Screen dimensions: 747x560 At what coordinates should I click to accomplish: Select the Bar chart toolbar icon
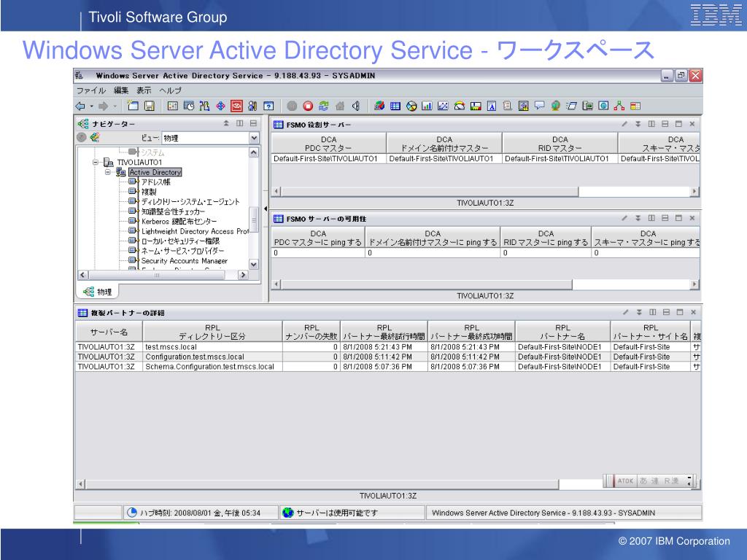427,106
